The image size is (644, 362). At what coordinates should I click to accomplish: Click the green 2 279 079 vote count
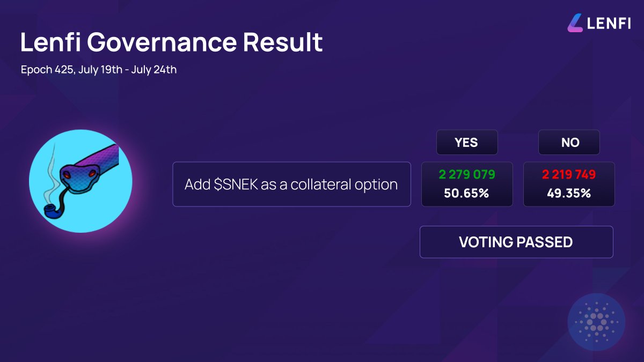(466, 175)
